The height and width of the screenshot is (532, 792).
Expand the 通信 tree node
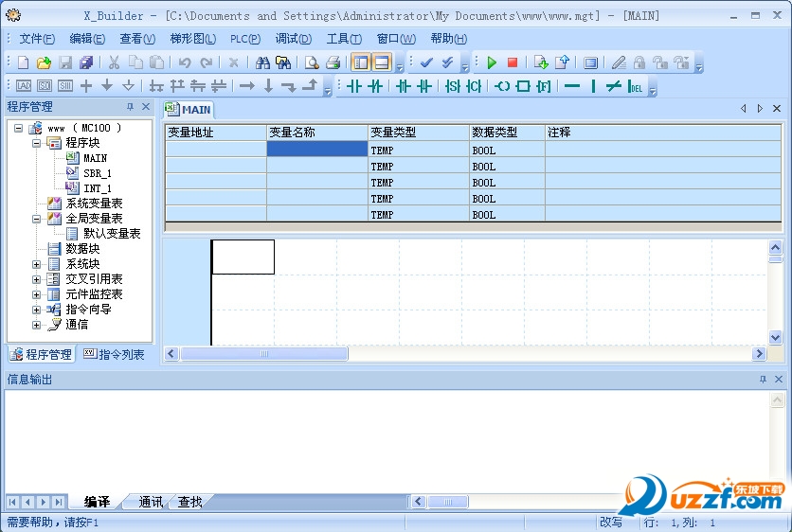tap(36, 325)
